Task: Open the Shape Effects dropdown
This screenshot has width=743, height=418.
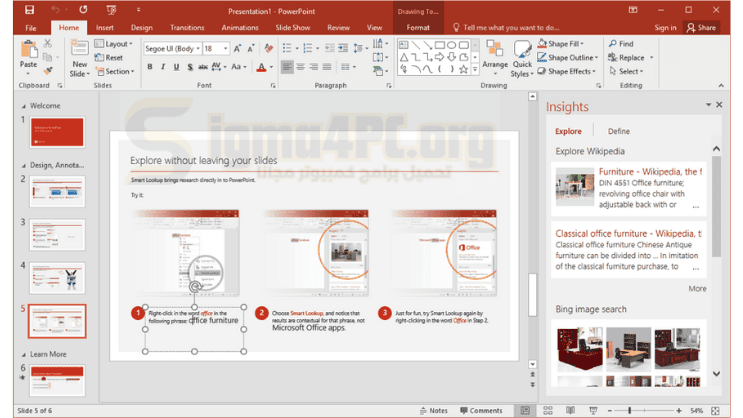Action: click(x=567, y=71)
